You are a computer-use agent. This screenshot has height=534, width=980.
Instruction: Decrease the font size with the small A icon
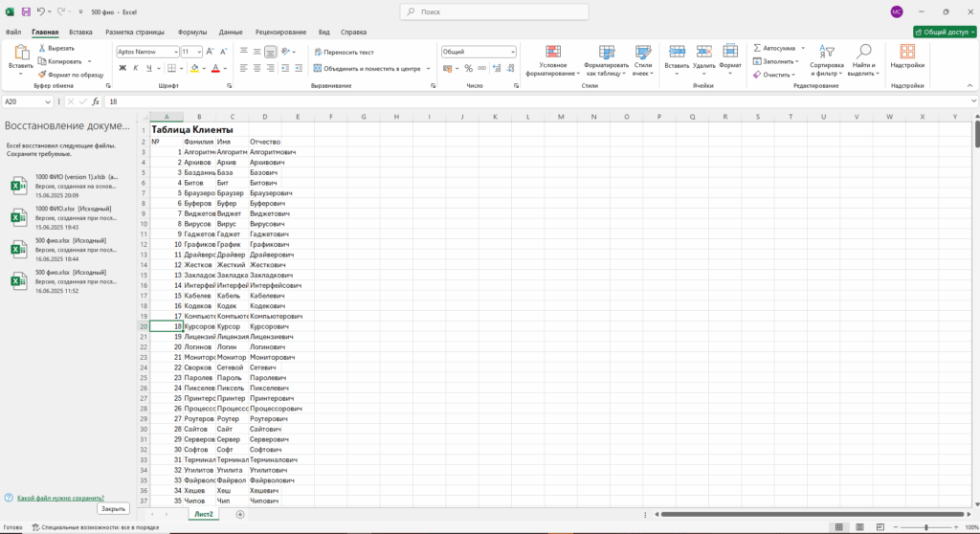(223, 52)
